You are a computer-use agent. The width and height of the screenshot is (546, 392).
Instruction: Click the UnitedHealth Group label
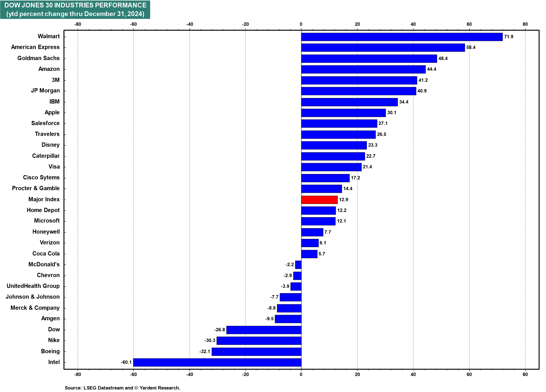pyautogui.click(x=33, y=286)
